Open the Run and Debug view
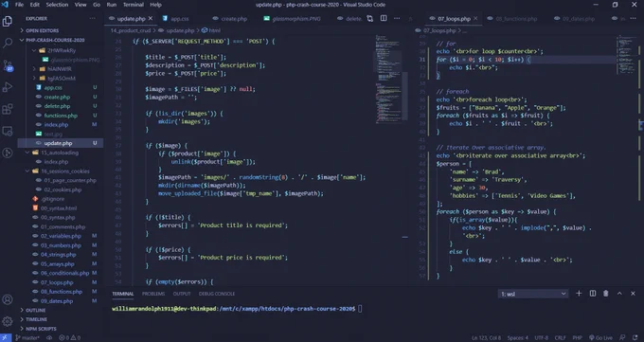The height and width of the screenshot is (342, 644). click(8, 87)
